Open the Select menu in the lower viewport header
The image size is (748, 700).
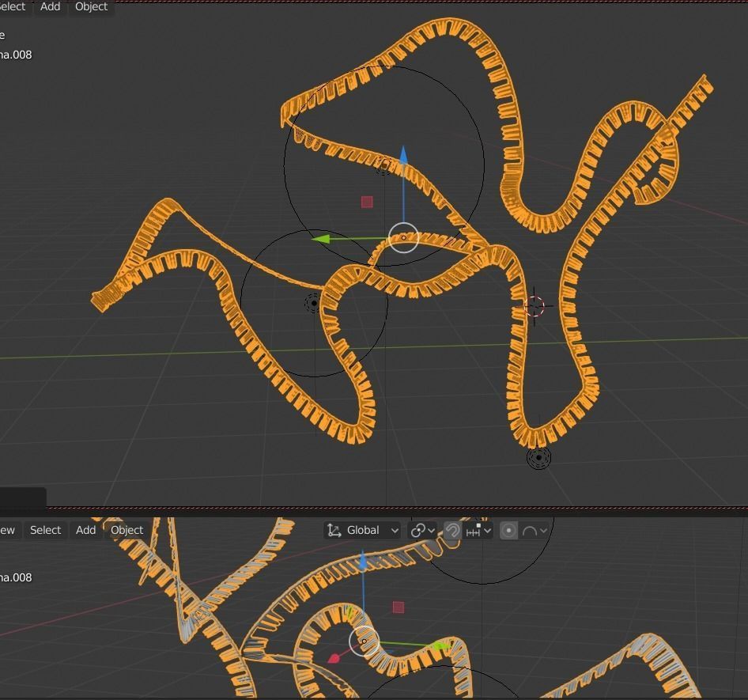coord(45,530)
